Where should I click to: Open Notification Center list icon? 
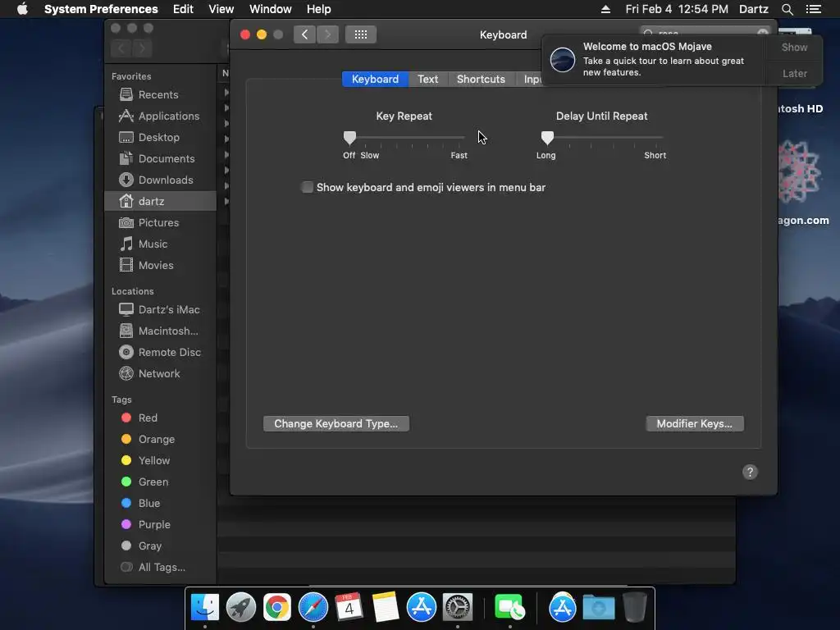tap(814, 9)
